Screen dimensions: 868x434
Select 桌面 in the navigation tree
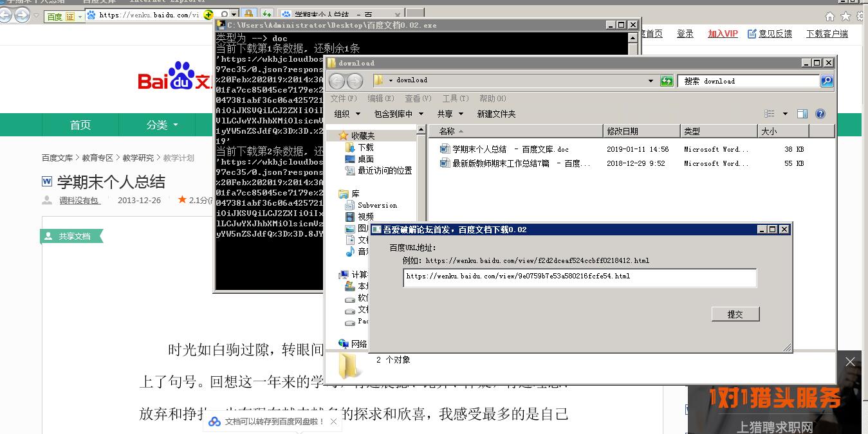pyautogui.click(x=365, y=159)
